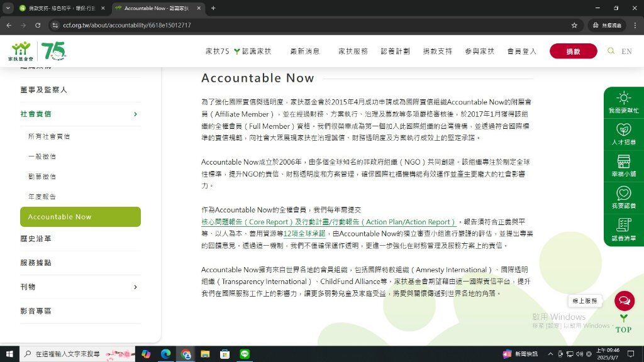Switch language to EN
This screenshot has width=644, height=362.
(626, 52)
